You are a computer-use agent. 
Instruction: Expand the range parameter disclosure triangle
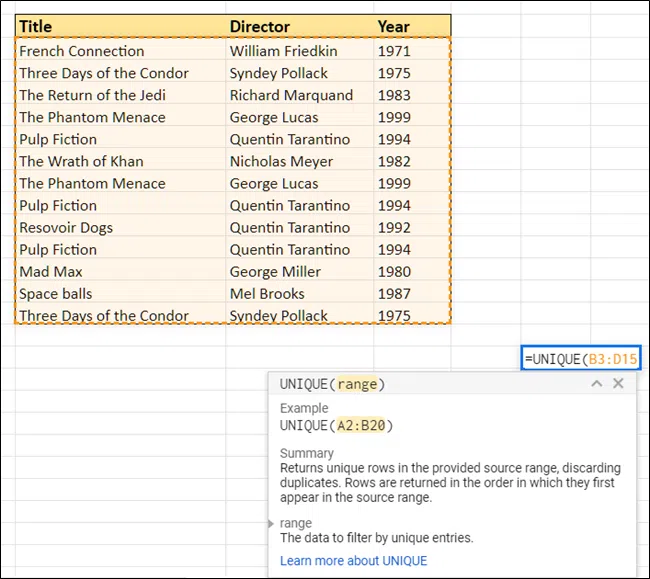(272, 523)
